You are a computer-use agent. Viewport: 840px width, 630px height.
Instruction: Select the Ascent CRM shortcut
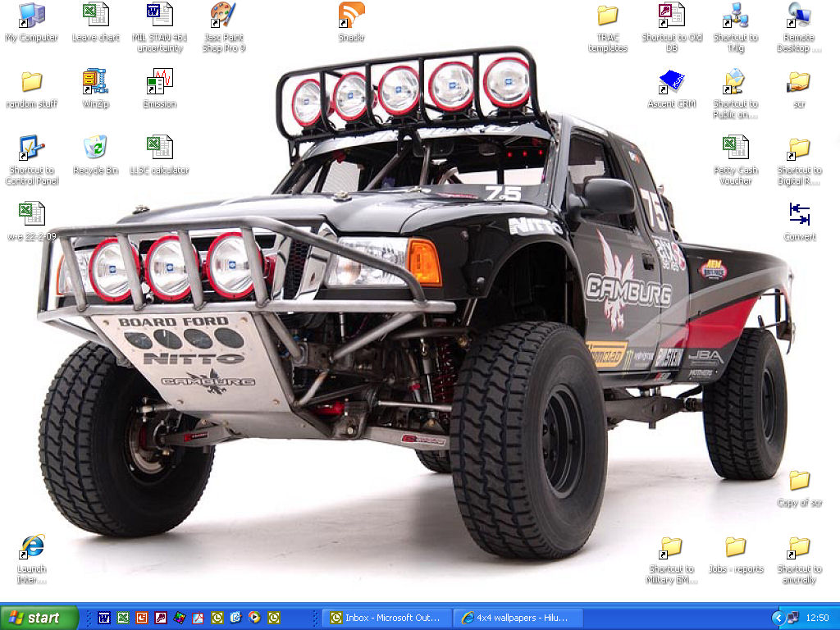click(671, 82)
